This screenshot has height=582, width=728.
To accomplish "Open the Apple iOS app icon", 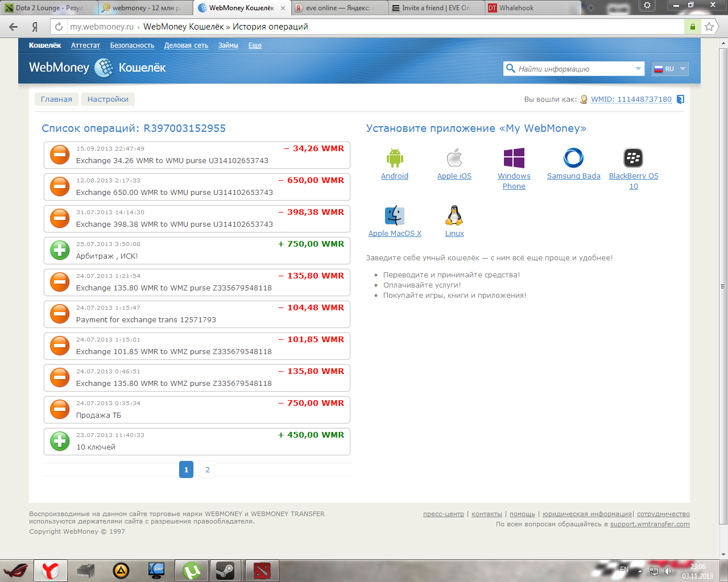I will click(454, 157).
